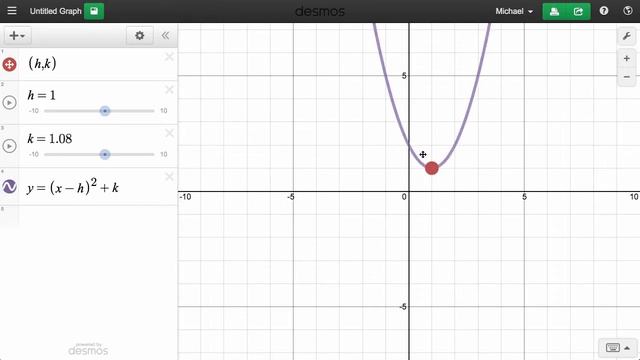
Task: Click the k slider handle
Action: [105, 154]
